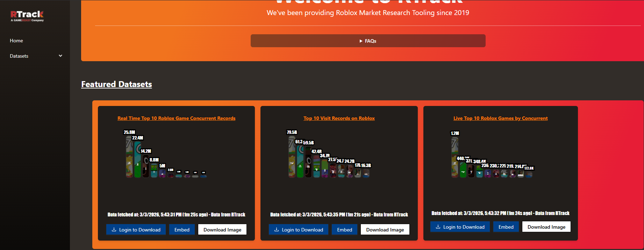This screenshot has width=644, height=250.
Task: Open Real Time Top 10 Concurrent Records link
Action: [177, 118]
